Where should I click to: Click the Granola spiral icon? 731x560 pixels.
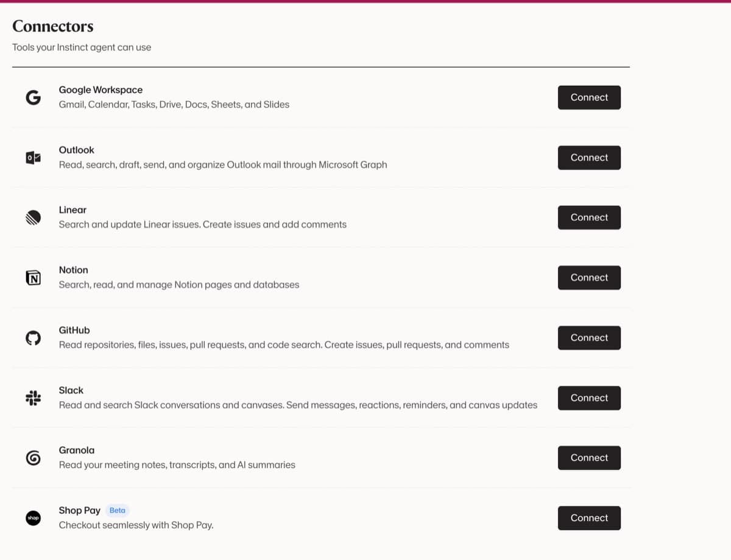click(33, 458)
